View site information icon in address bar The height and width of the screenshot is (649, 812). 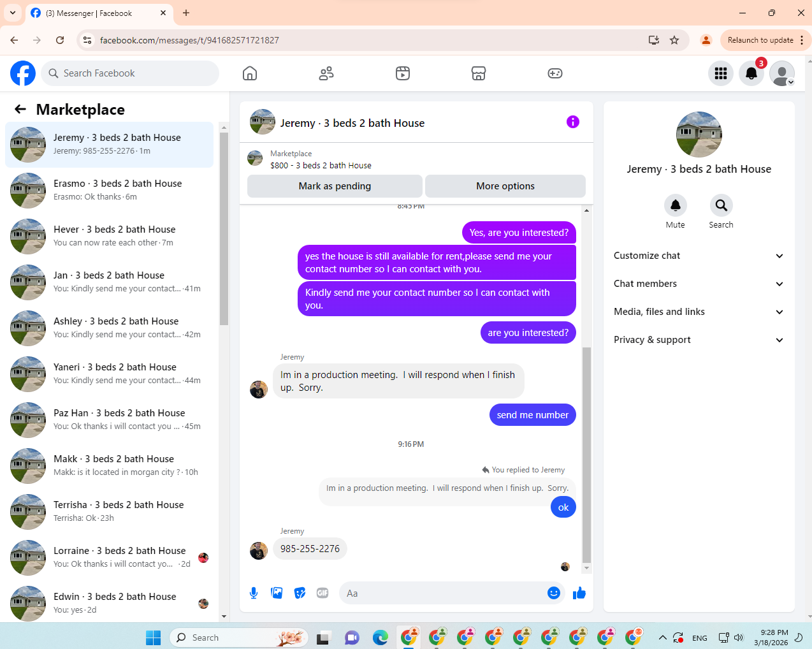tap(87, 40)
